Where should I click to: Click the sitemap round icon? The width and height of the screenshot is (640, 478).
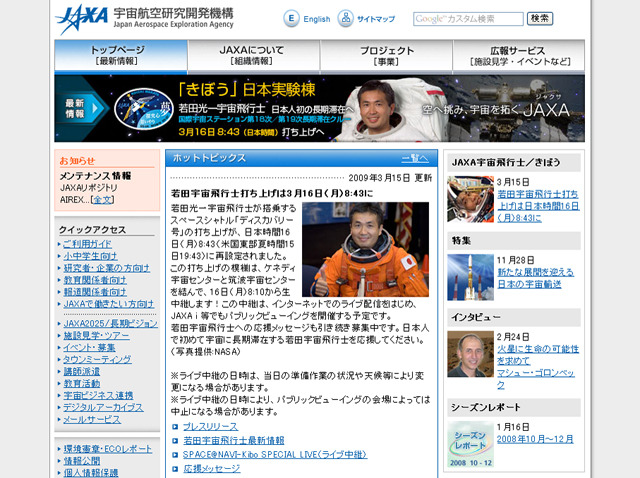(x=345, y=18)
